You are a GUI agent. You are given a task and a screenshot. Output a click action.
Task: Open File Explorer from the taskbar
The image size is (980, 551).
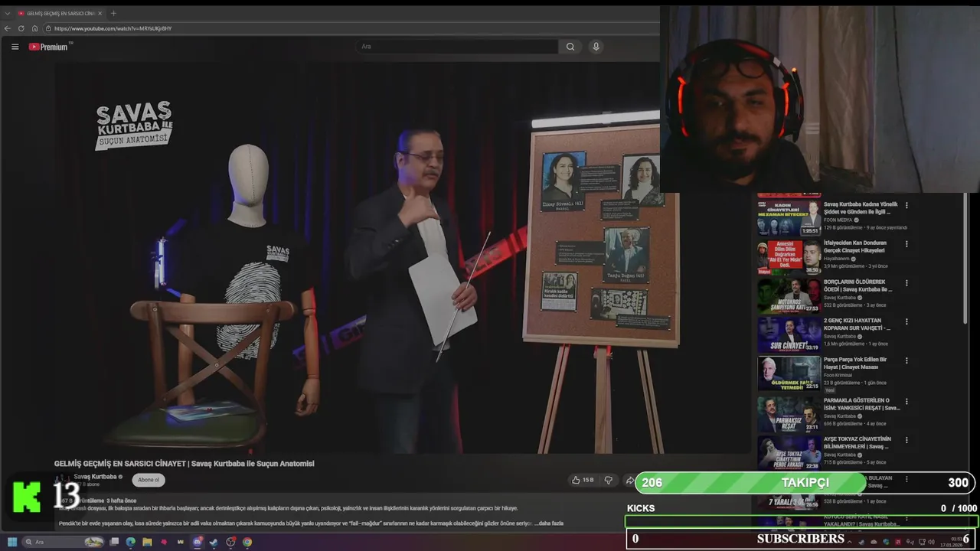click(147, 542)
